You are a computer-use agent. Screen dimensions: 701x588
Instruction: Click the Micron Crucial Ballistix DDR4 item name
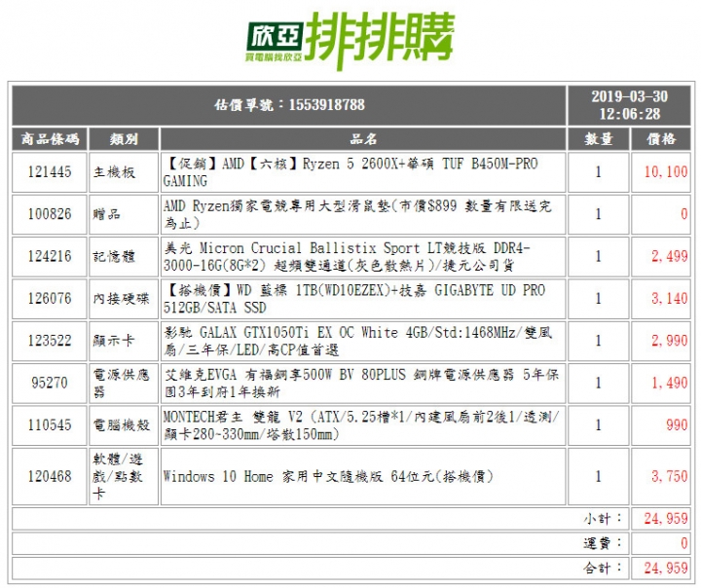tap(347, 257)
